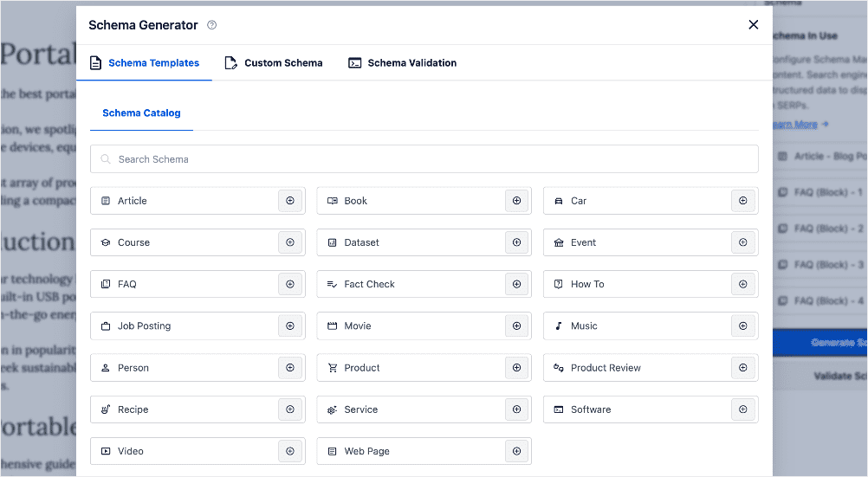Select the Schema Catalog sub-tab
Viewport: 868px width, 477px height.
pyautogui.click(x=142, y=113)
